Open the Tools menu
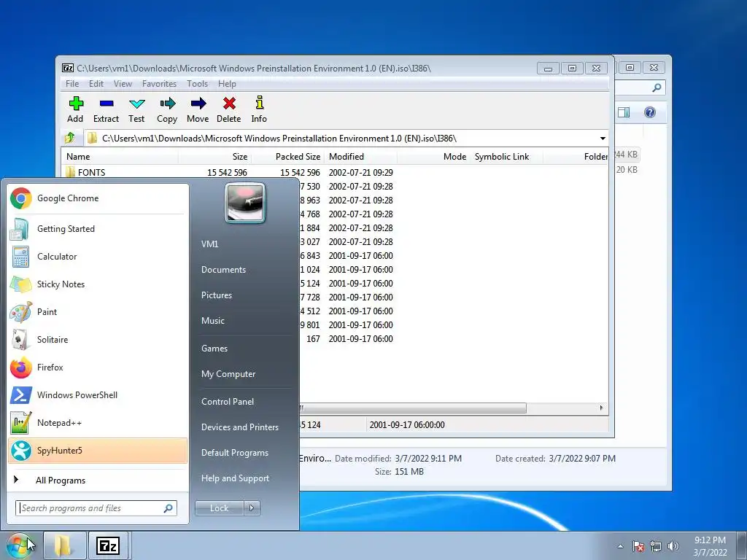The height and width of the screenshot is (560, 747). click(x=197, y=84)
